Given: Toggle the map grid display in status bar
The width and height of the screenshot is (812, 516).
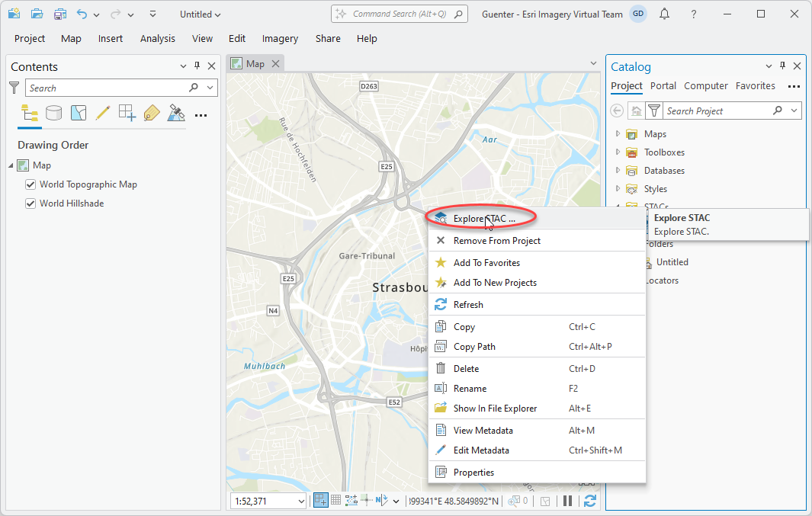Looking at the screenshot, I should tap(335, 501).
